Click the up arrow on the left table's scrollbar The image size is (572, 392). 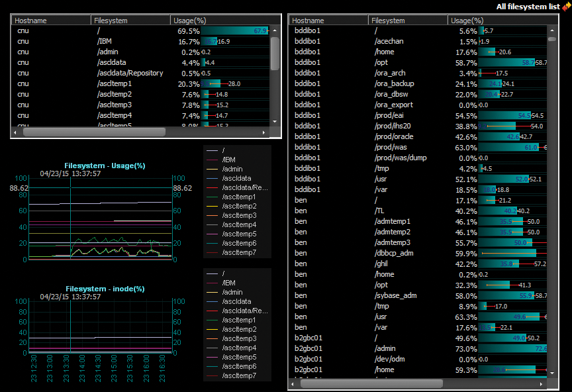pyautogui.click(x=274, y=30)
